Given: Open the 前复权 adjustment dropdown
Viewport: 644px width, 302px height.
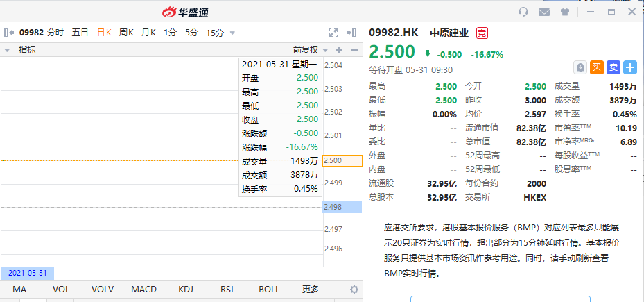Looking at the screenshot, I should tap(325, 50).
